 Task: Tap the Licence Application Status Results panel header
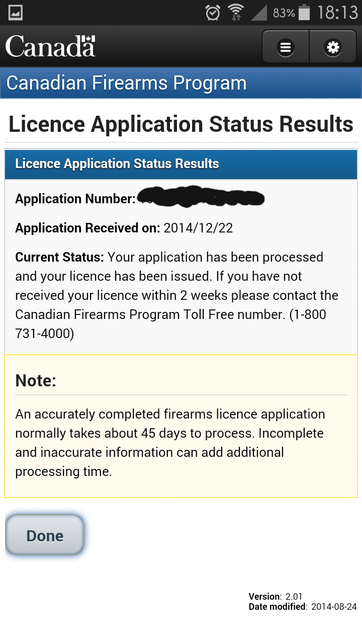coord(181,164)
